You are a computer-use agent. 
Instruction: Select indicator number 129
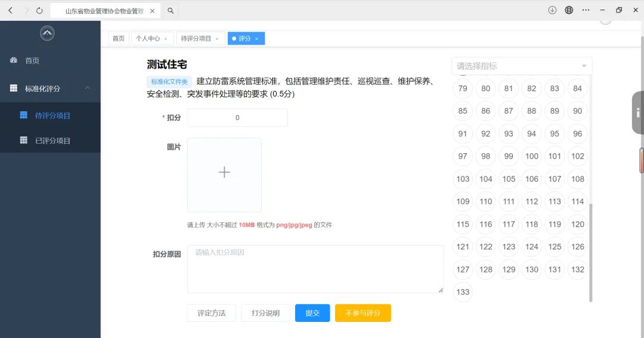click(509, 269)
